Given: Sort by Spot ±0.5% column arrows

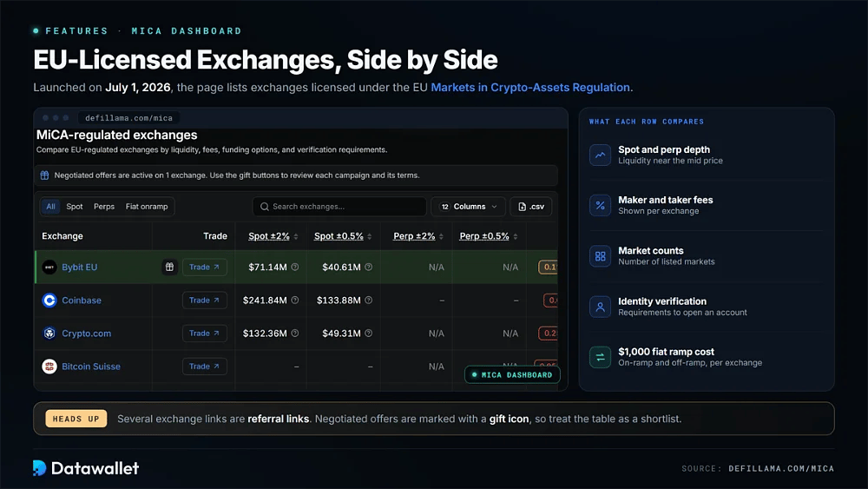Looking at the screenshot, I should tap(370, 236).
